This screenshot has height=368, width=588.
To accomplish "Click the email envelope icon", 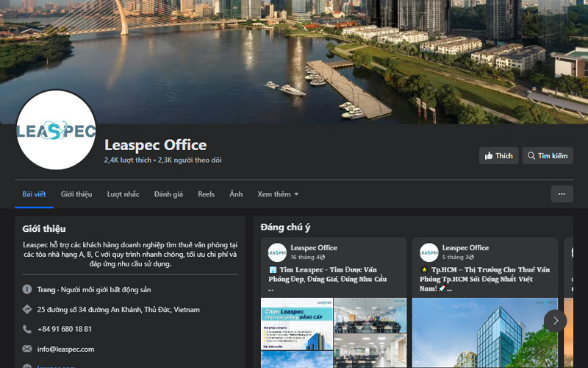I will tap(27, 349).
